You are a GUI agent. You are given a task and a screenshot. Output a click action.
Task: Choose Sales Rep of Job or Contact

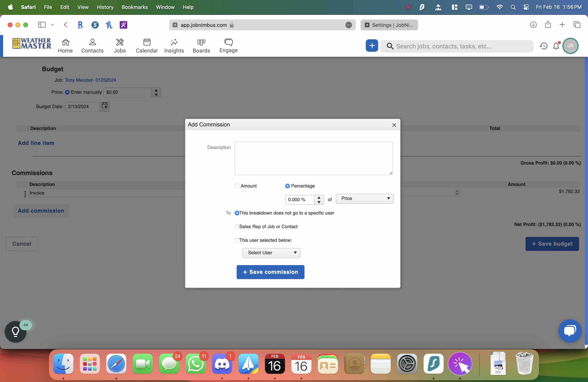(237, 227)
